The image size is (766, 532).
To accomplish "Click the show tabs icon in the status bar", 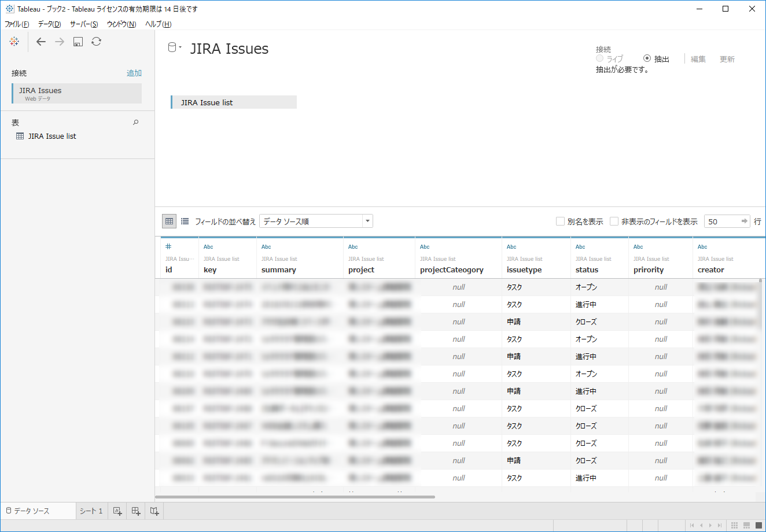I will (x=758, y=525).
